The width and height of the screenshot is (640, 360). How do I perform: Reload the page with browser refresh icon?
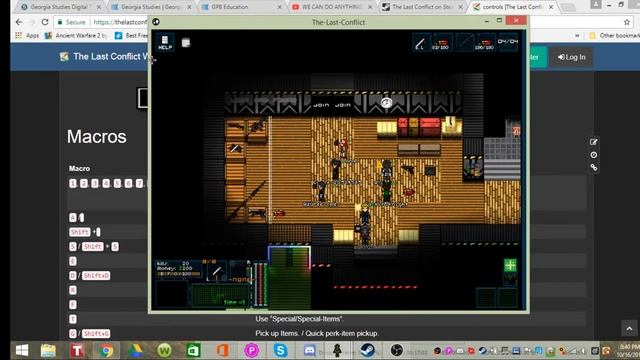pos(45,22)
